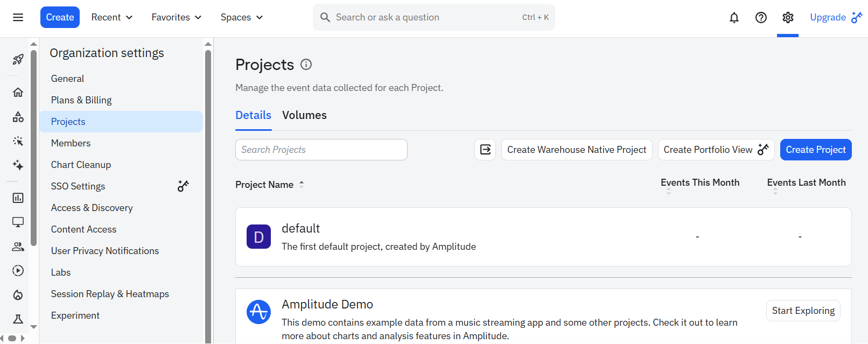Screen dimensions: 868x344
Task: Click the export projects icon button
Action: coord(485,150)
